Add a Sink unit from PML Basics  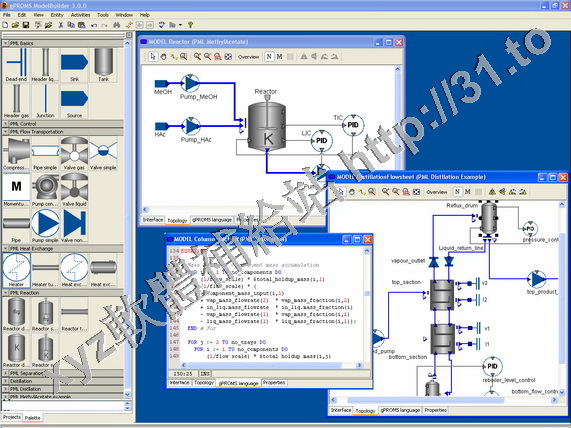pyautogui.click(x=74, y=65)
